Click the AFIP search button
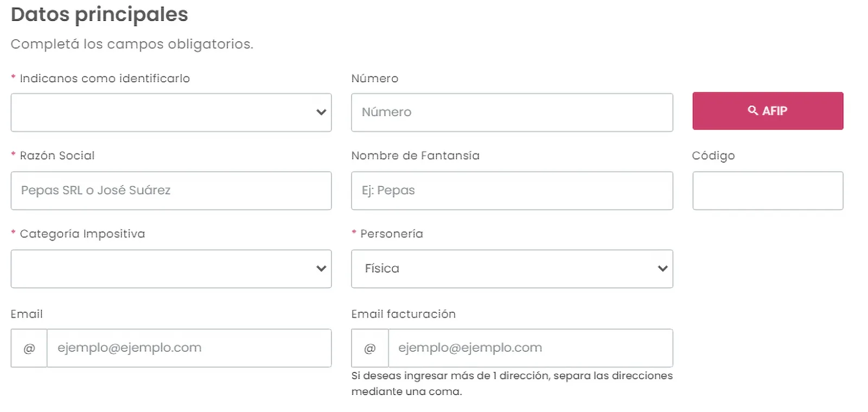 click(767, 111)
